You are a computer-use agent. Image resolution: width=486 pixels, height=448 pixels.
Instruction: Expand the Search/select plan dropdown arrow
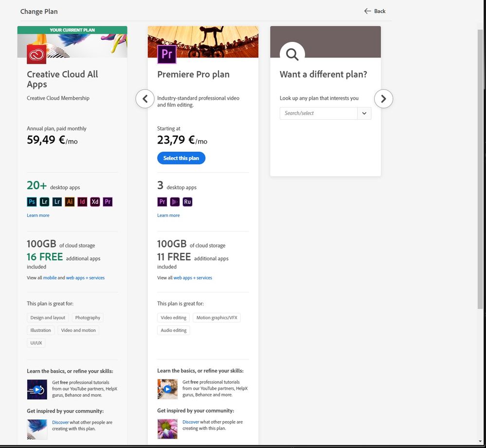[x=364, y=113]
